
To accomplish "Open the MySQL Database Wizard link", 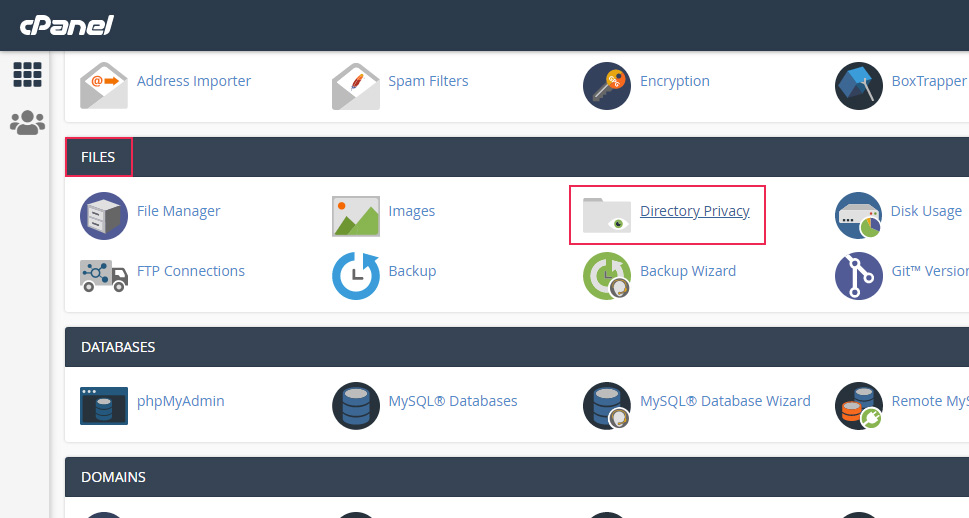I will coord(725,401).
